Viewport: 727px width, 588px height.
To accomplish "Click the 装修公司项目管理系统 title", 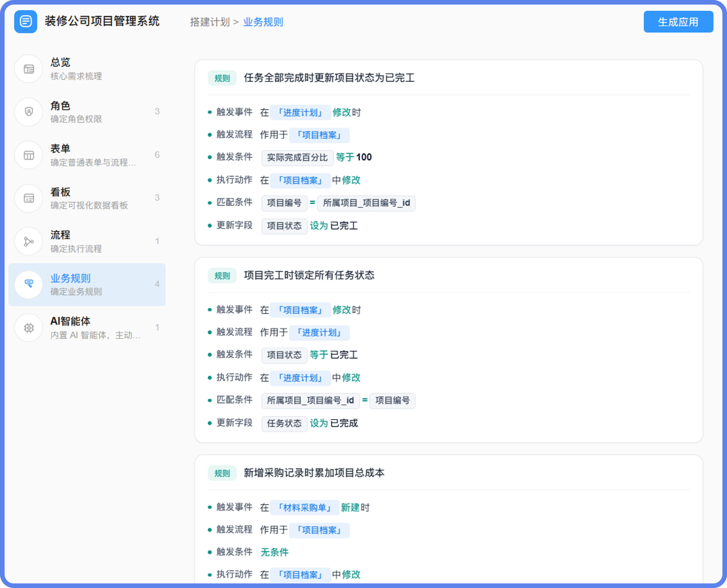I will click(x=102, y=21).
